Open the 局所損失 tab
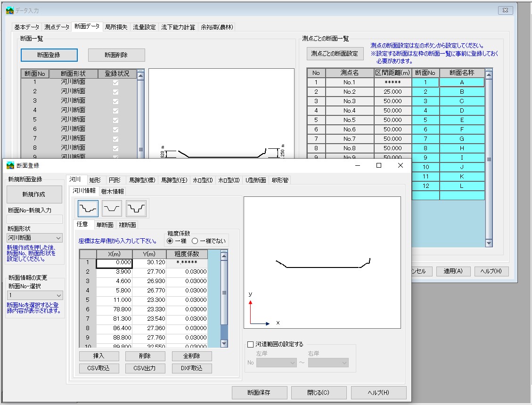Image resolution: width=532 pixels, height=405 pixels. coord(116,27)
